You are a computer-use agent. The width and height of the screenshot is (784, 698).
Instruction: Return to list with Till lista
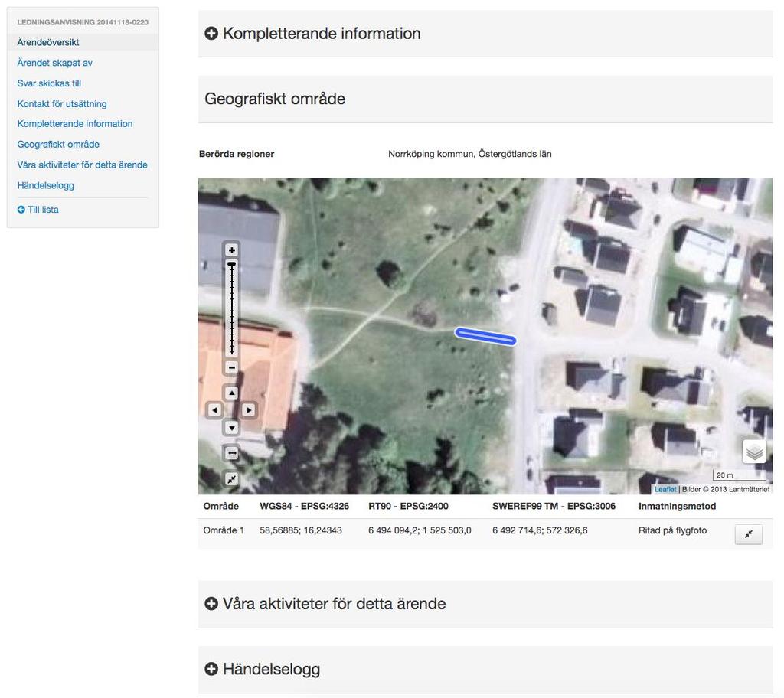tap(38, 210)
